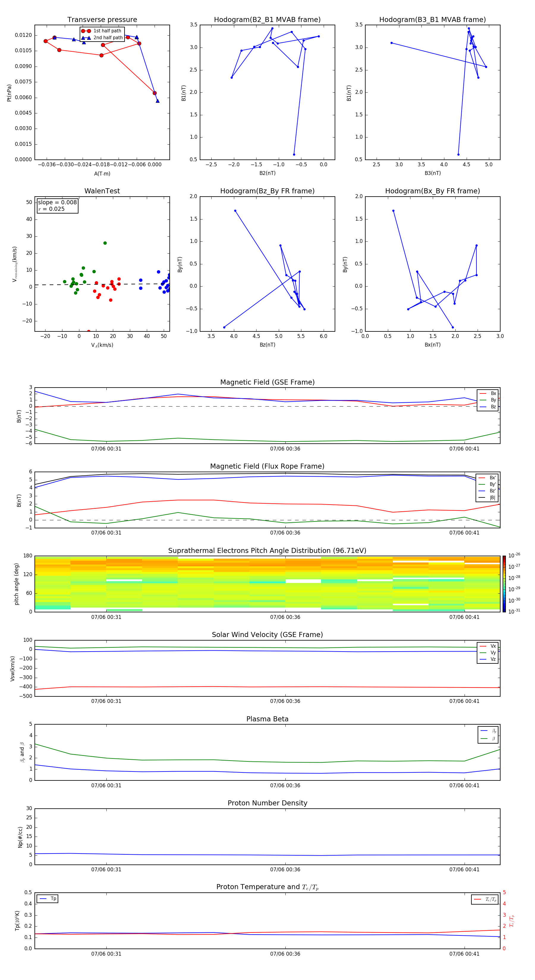Click the pitch angle color scale bar

504,584
